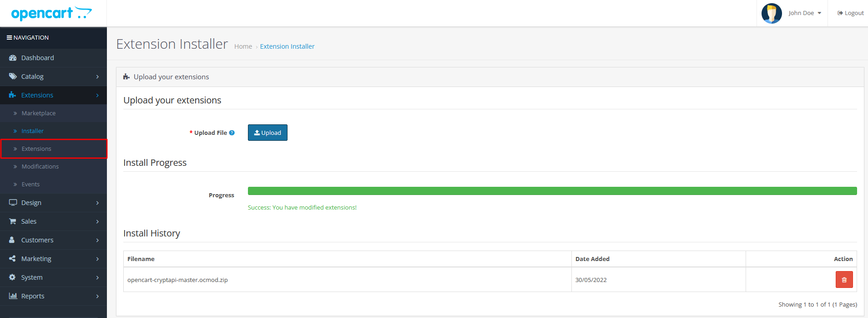This screenshot has height=318, width=868.
Task: Expand the Design menu chevron
Action: pyautogui.click(x=97, y=203)
